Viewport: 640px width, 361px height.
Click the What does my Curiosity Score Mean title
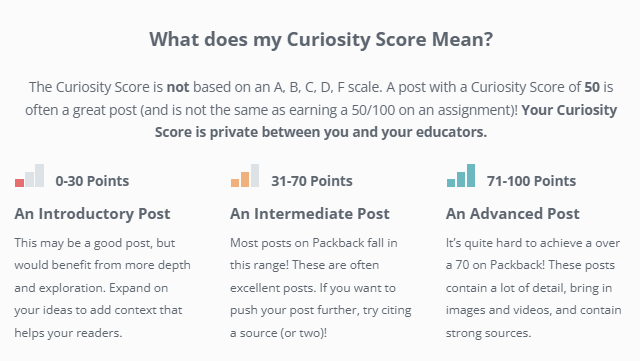(x=321, y=40)
